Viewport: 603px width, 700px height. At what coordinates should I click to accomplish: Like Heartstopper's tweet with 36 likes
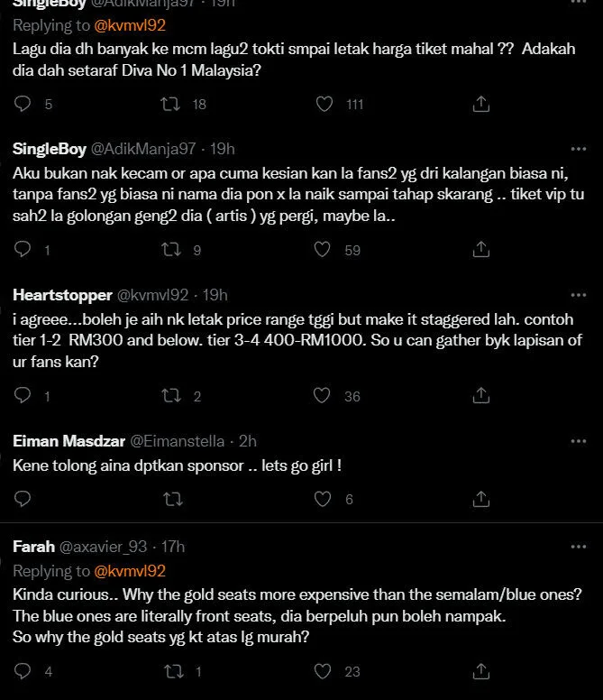324,395
